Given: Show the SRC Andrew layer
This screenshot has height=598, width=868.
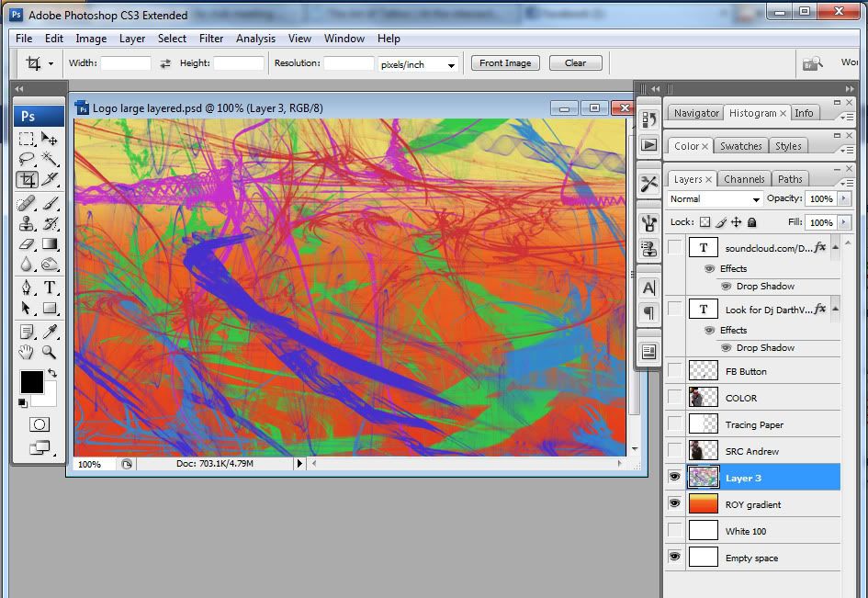Looking at the screenshot, I should click(x=674, y=450).
